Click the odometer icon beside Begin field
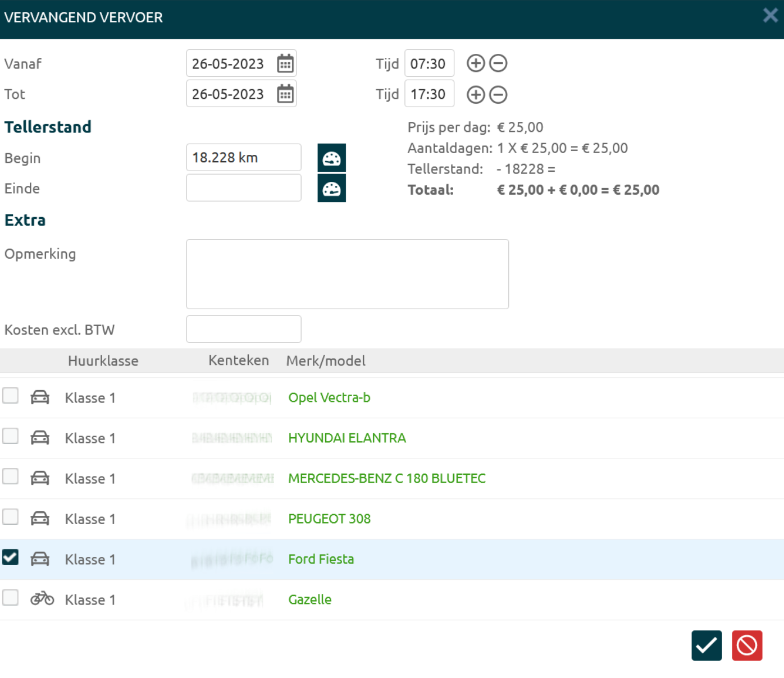The image size is (784, 678). pyautogui.click(x=331, y=158)
